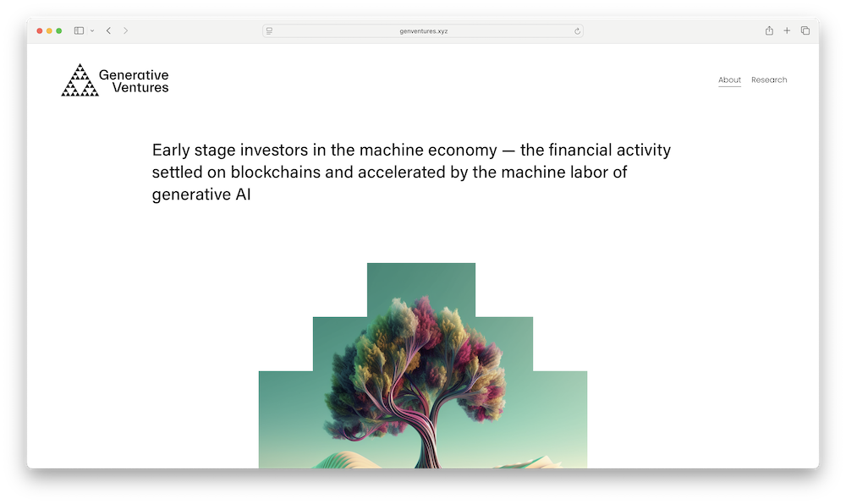Image resolution: width=846 pixels, height=504 pixels.
Task: Click the Safari sidebar toggle icon
Action: click(79, 30)
